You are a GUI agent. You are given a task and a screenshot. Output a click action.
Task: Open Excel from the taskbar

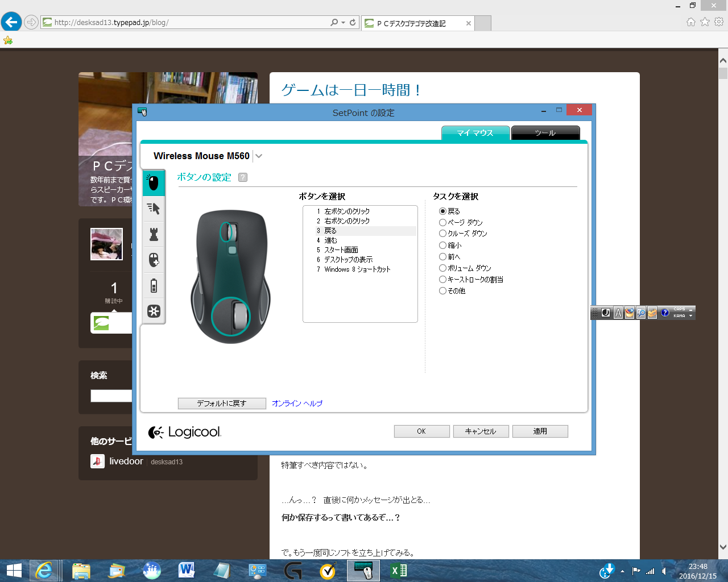(x=399, y=571)
